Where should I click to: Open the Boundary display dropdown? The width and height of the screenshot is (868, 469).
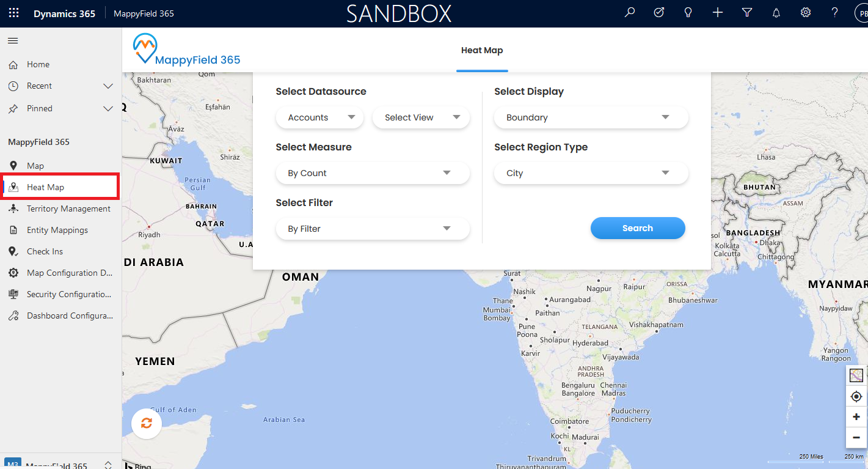coord(591,117)
